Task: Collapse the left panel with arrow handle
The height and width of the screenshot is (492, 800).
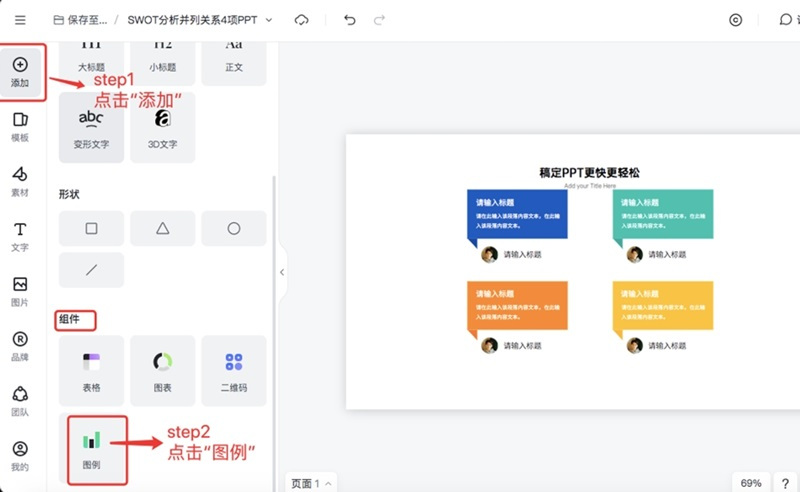Action: (x=282, y=272)
